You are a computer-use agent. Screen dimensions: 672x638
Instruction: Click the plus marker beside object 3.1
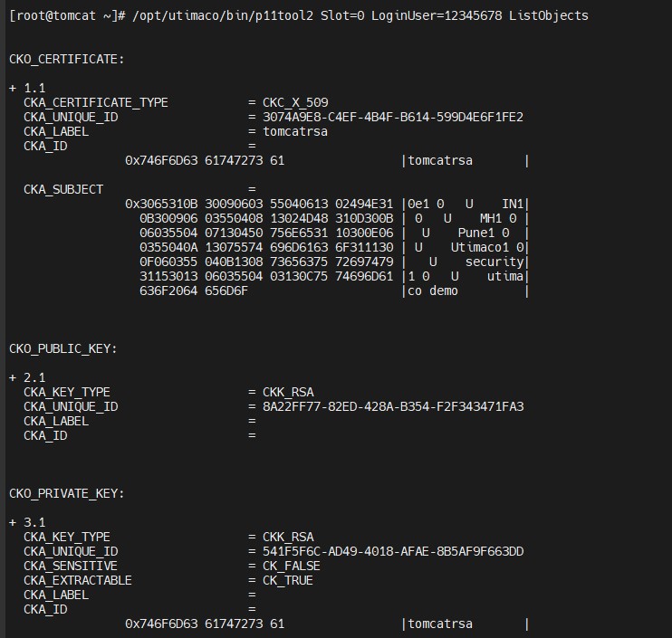[x=13, y=522]
